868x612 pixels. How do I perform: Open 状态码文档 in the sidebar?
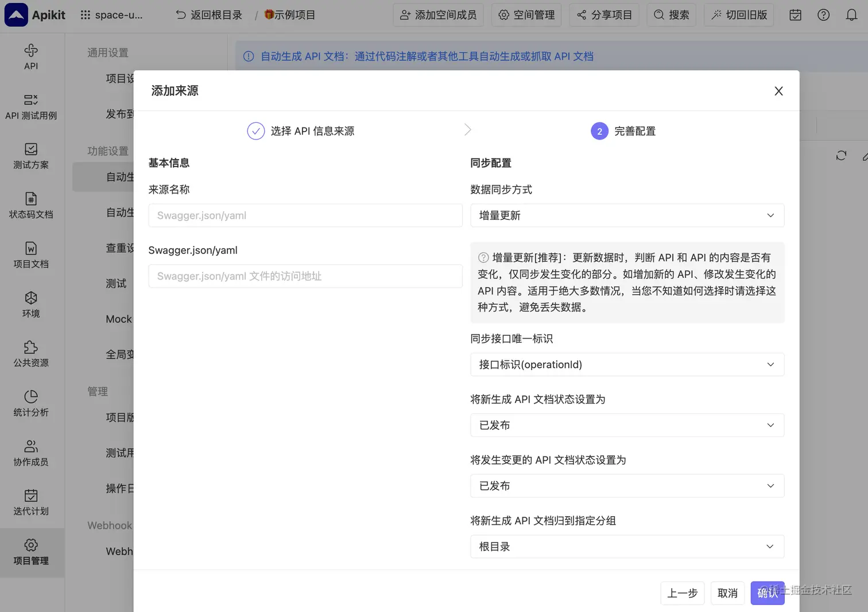point(31,206)
